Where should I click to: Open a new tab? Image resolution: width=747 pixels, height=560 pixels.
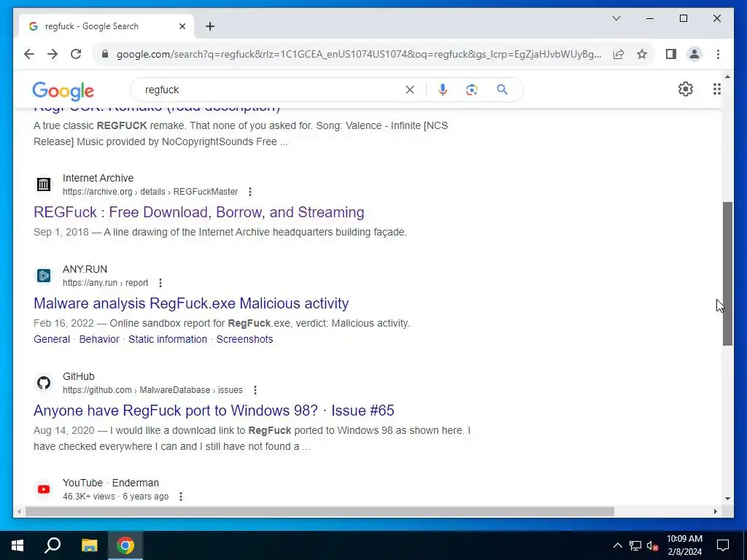pyautogui.click(x=210, y=26)
